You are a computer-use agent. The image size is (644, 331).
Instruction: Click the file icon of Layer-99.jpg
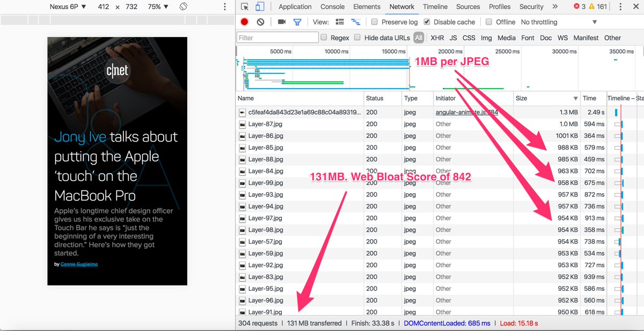point(243,183)
